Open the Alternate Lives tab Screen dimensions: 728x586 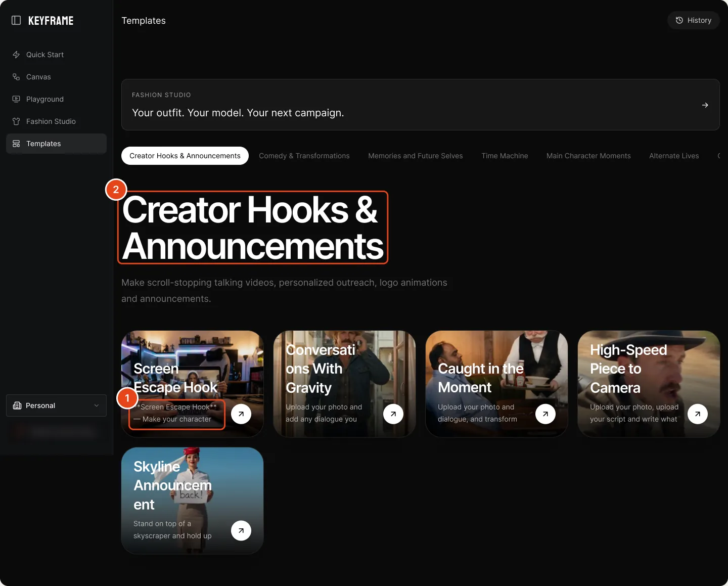click(674, 156)
